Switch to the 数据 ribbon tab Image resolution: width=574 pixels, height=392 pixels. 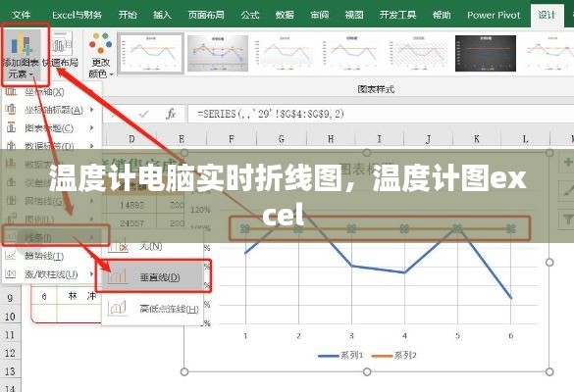pyautogui.click(x=285, y=15)
